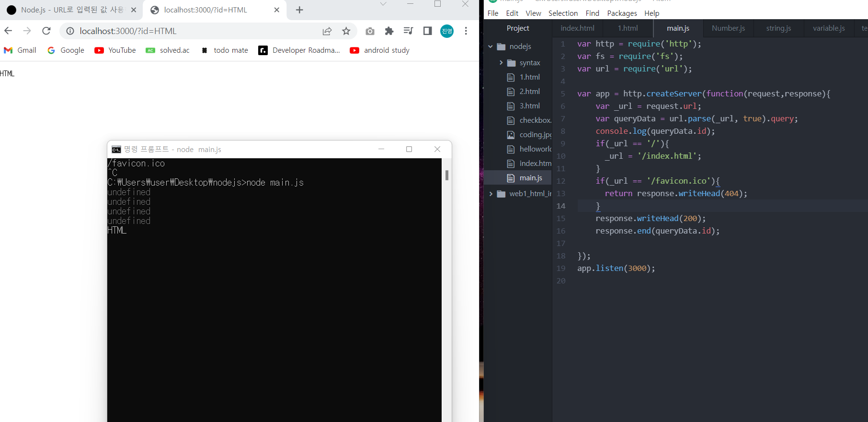
Task: Click the HTML text on the page
Action: 7,73
